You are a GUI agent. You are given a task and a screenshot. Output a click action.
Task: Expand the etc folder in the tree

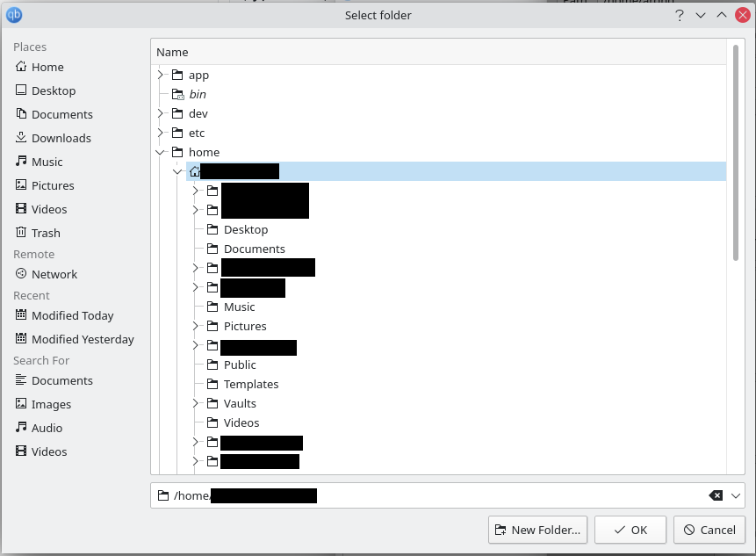[x=161, y=133]
